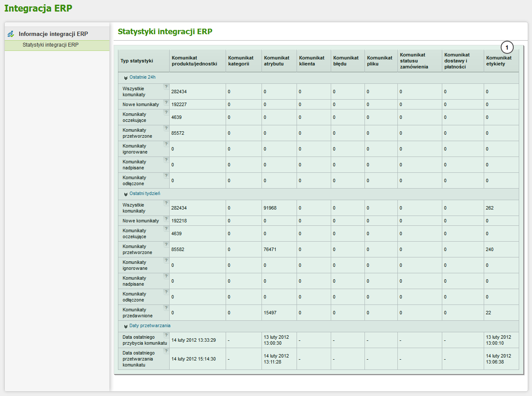
Task: Click the attribute value 91968
Action: pos(270,208)
